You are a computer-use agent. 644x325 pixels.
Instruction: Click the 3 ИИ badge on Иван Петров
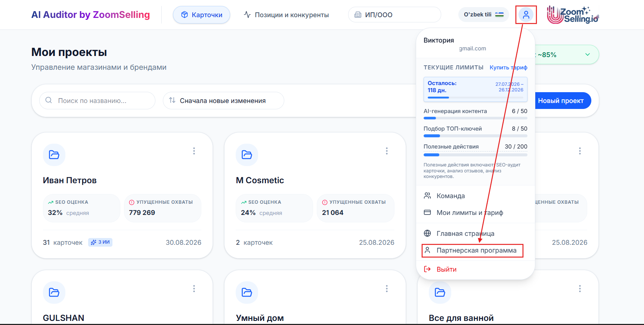coord(100,242)
